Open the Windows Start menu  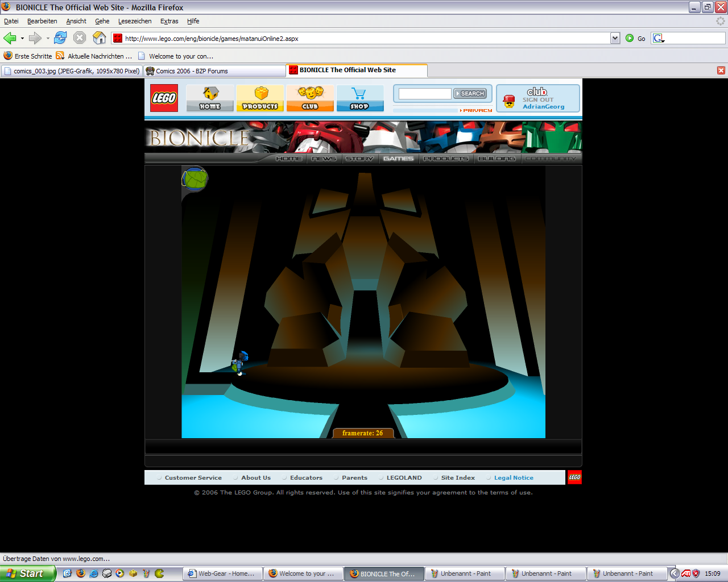[27, 573]
